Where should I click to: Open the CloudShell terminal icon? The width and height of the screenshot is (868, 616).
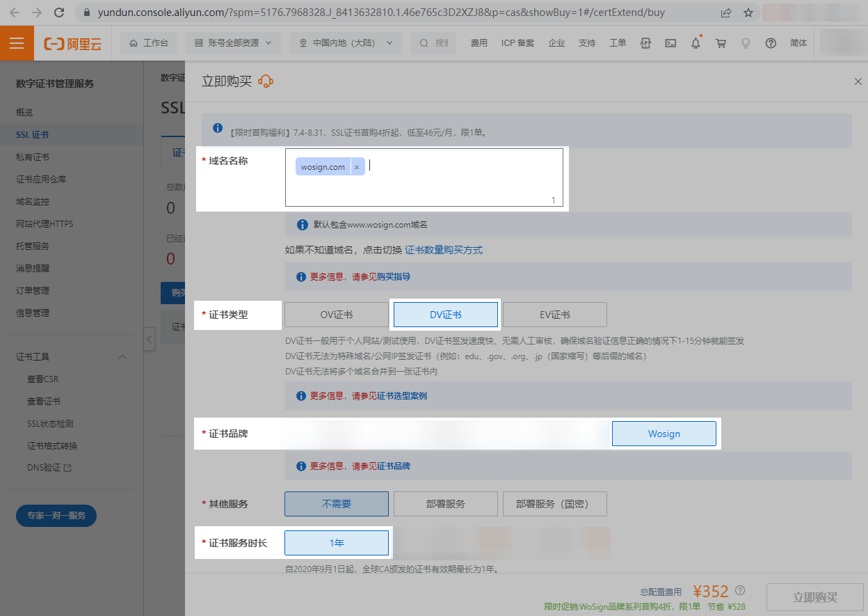tap(670, 42)
